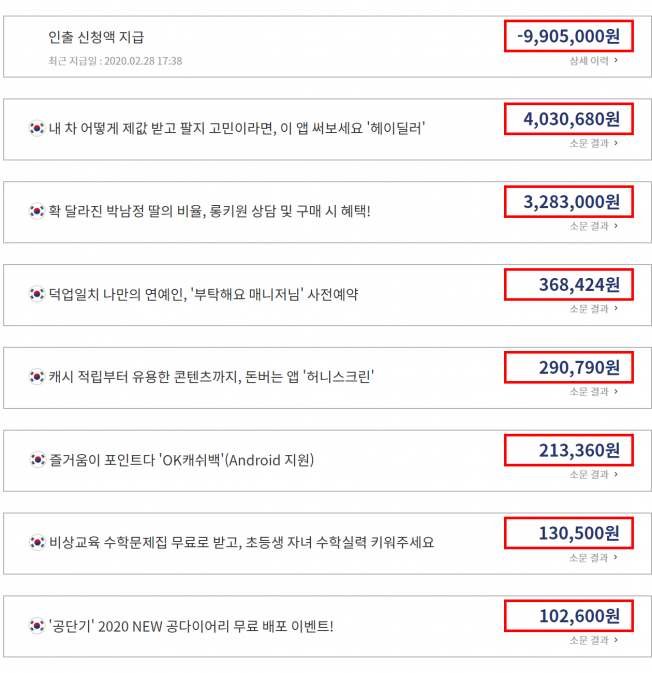Click the flag icon next to 'OK캐쉬백' entry

click(x=37, y=460)
